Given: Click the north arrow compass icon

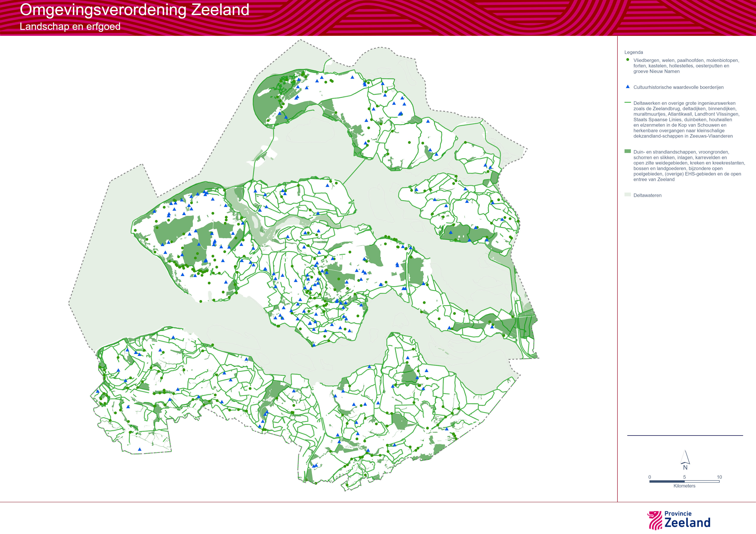Looking at the screenshot, I should [685, 457].
